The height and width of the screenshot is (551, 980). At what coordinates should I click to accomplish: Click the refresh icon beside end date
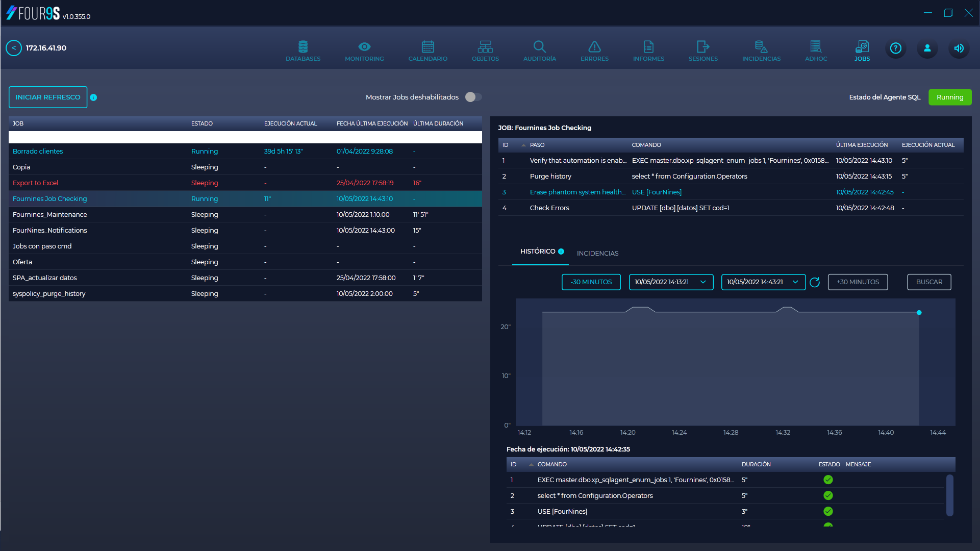[x=815, y=282]
